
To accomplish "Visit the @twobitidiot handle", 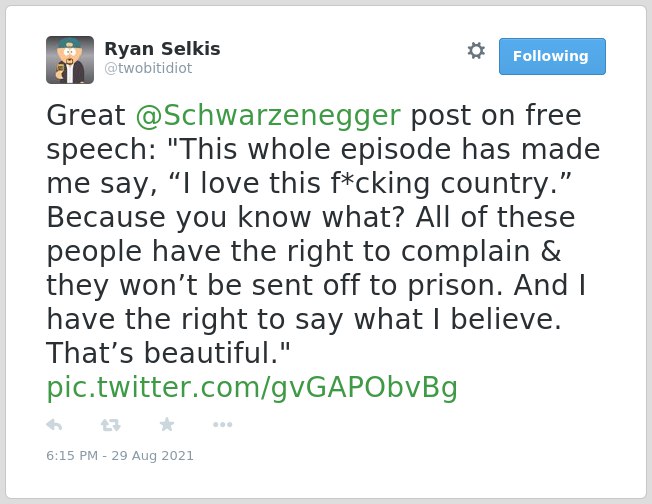I will click(x=148, y=68).
